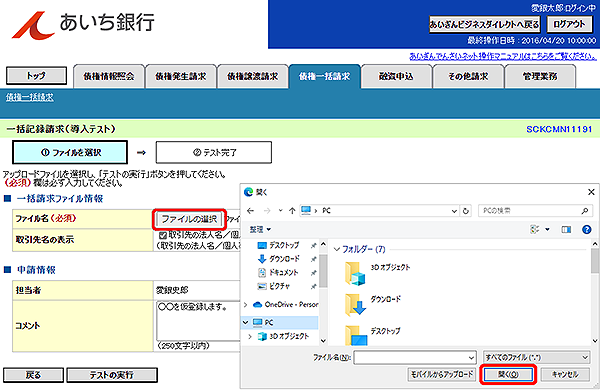
Task: Go back using the dialog's back arrow
Action: click(x=251, y=211)
